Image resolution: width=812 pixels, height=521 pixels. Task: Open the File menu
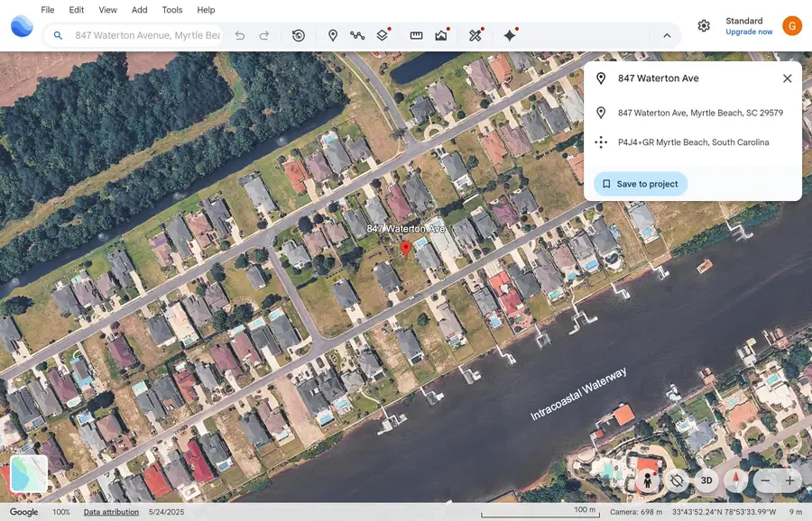[x=47, y=10]
